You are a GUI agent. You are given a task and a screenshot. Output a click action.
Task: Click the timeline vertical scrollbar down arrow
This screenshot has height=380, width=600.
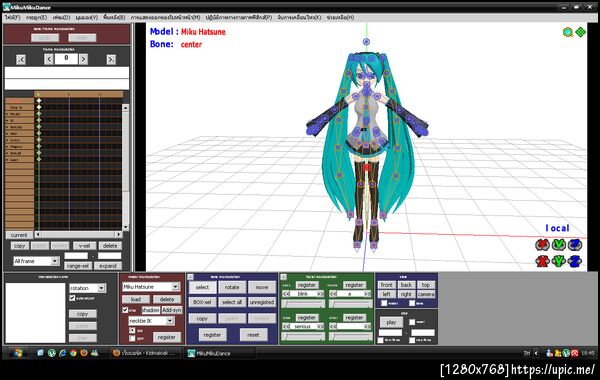(x=125, y=227)
